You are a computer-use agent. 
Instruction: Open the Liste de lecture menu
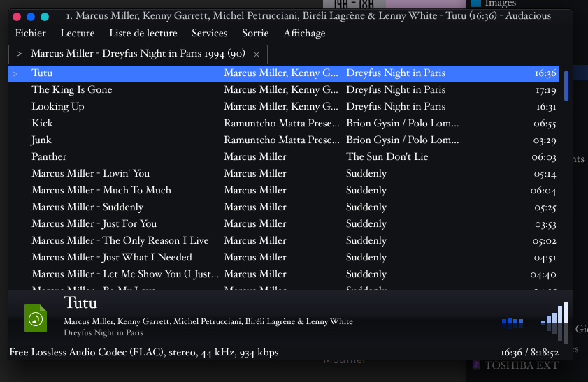(x=143, y=33)
